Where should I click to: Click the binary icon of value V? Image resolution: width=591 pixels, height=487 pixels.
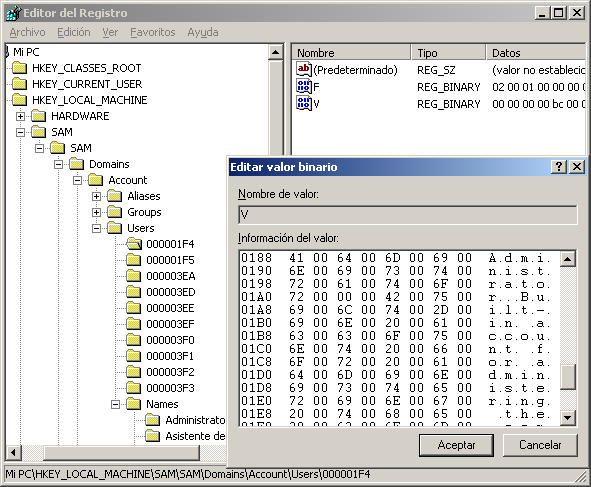304,103
